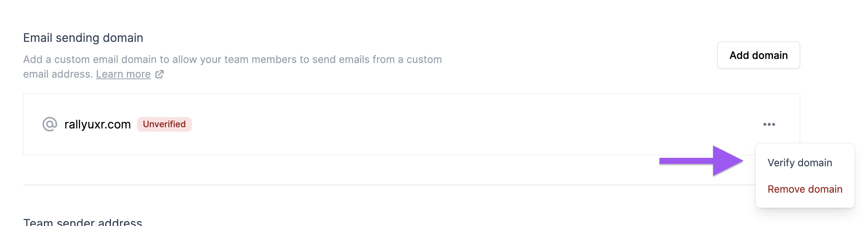This screenshot has width=868, height=226.
Task: Click the "email address." text before Learn more
Action: [x=58, y=74]
